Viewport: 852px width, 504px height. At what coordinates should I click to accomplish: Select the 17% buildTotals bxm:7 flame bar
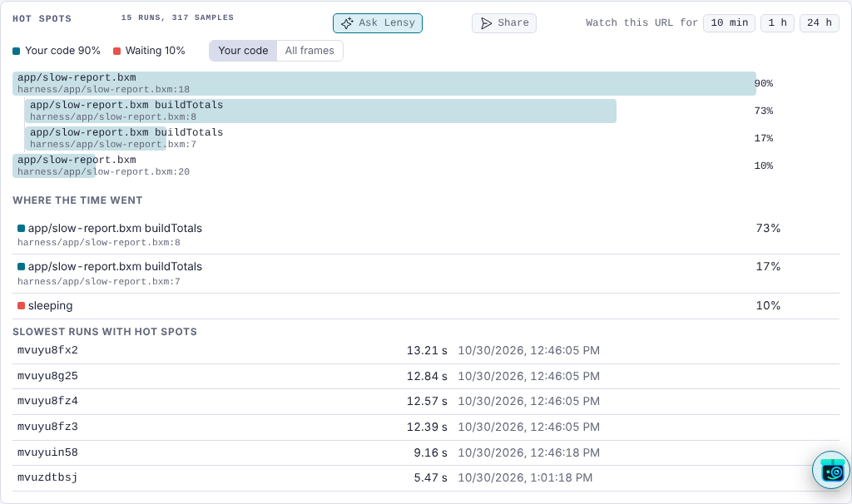click(96, 139)
